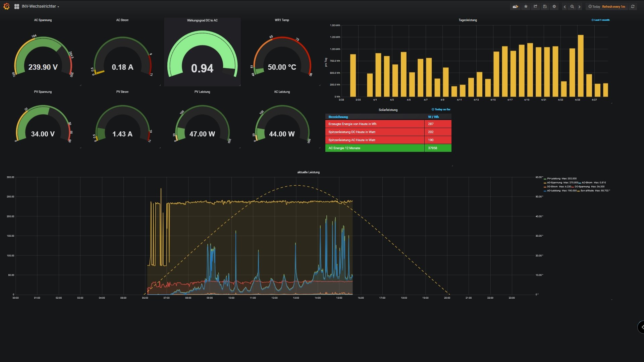Zoom out the time range
Screen dimensions: 644x362
coord(572,7)
